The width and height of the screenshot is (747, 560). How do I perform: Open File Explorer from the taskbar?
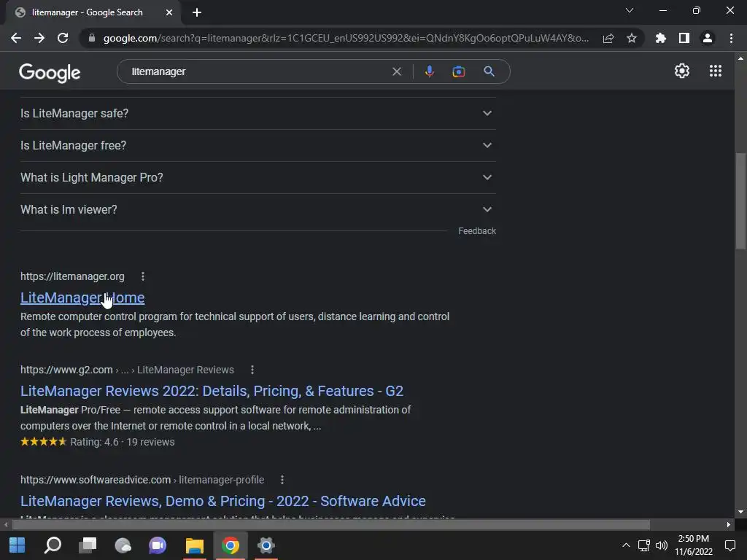coord(194,545)
